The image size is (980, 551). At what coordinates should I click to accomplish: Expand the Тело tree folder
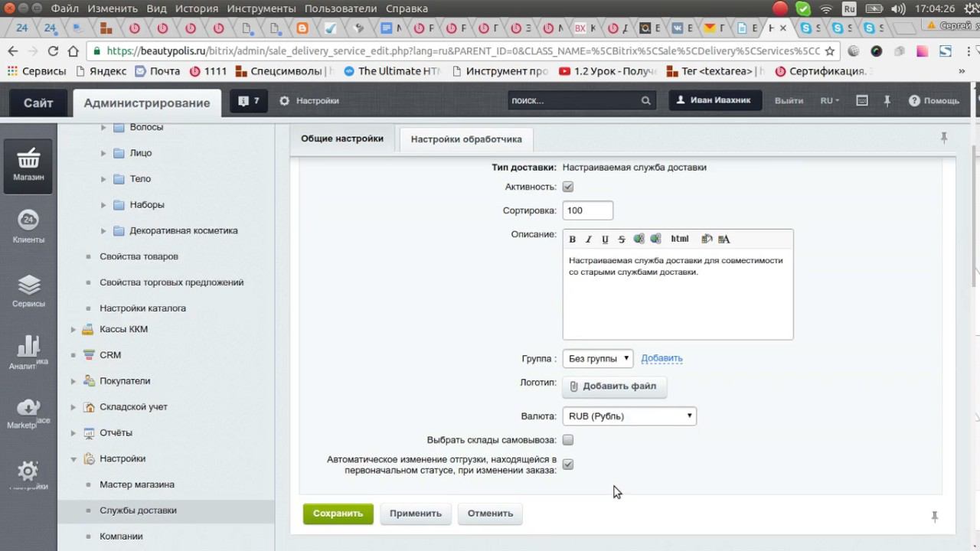pyautogui.click(x=103, y=179)
